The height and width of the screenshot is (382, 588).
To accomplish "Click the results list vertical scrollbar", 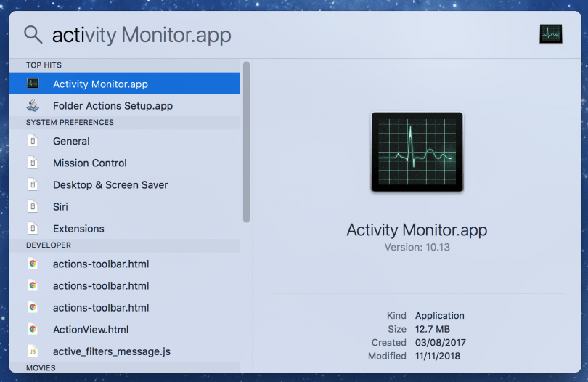I will coord(246,142).
